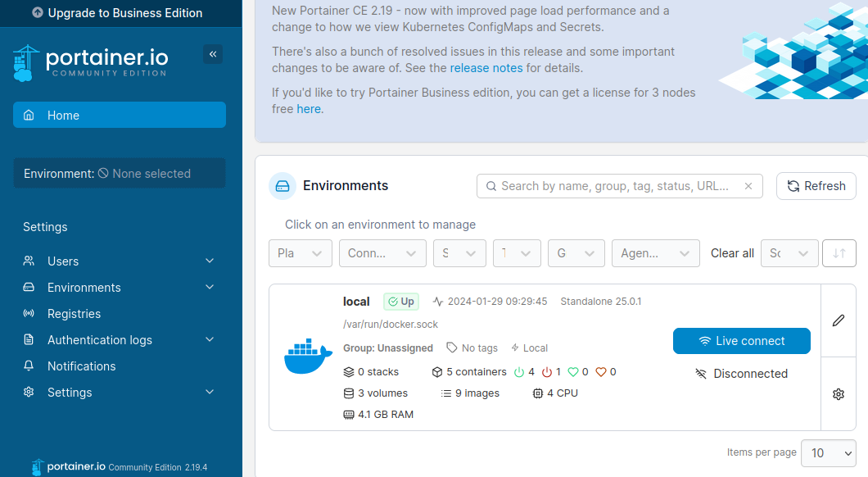The width and height of the screenshot is (868, 477).
Task: Collapse the sidebar with double-chevron icon
Action: pyautogui.click(x=213, y=54)
